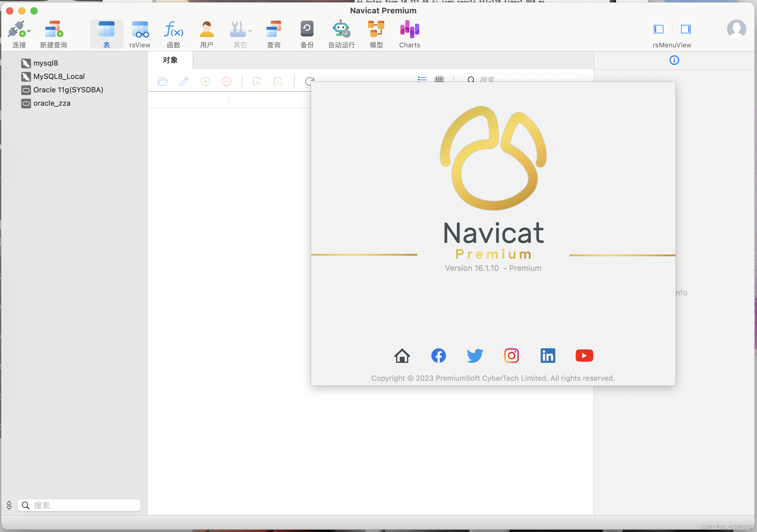This screenshot has width=757, height=532.
Task: Open the user account avatar
Action: [736, 29]
